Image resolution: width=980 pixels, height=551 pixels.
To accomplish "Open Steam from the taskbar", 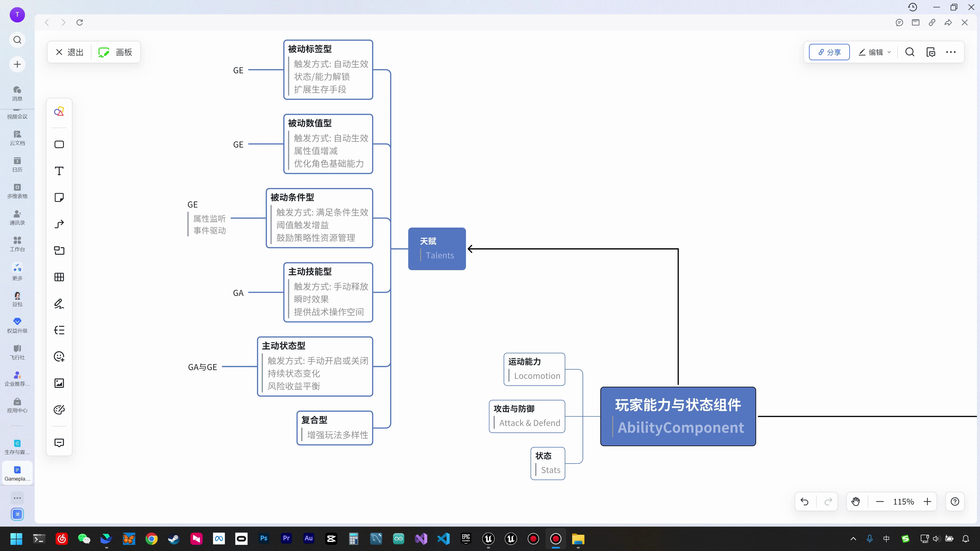I will point(174,539).
